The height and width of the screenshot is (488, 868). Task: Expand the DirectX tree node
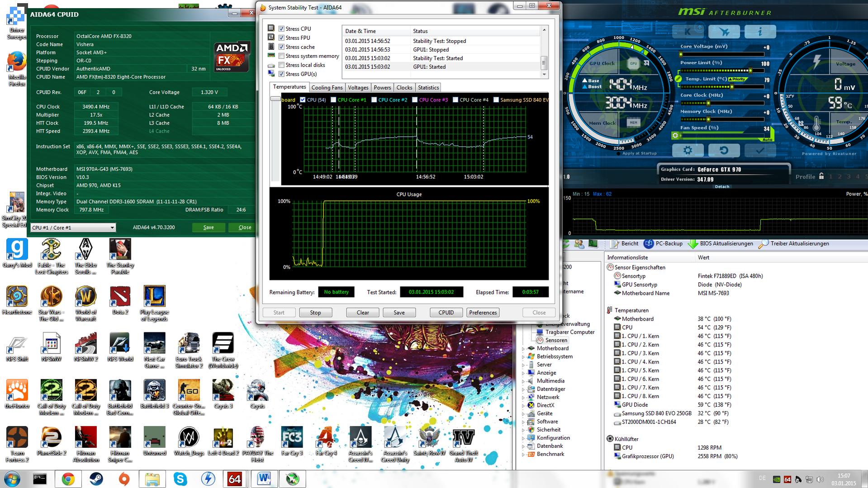(524, 406)
